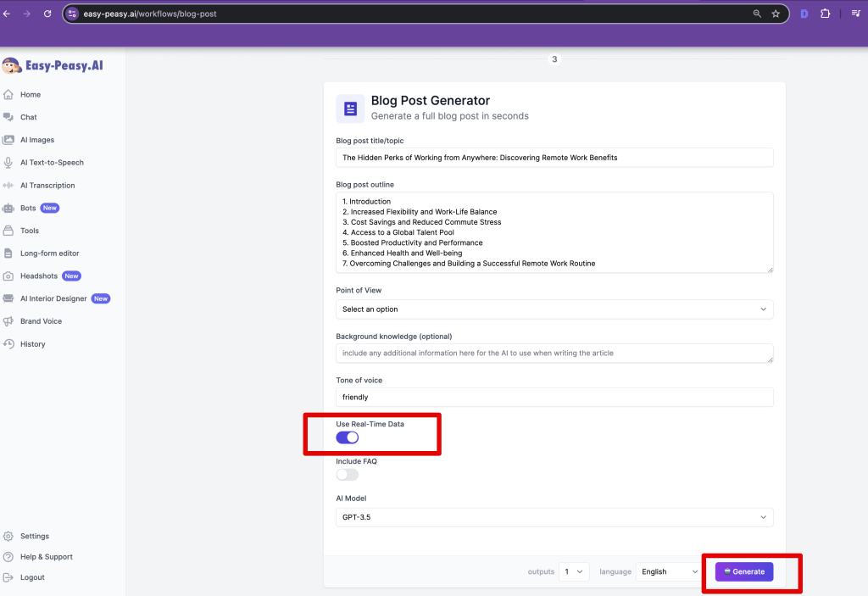Open Long-form editor from sidebar

tap(49, 253)
